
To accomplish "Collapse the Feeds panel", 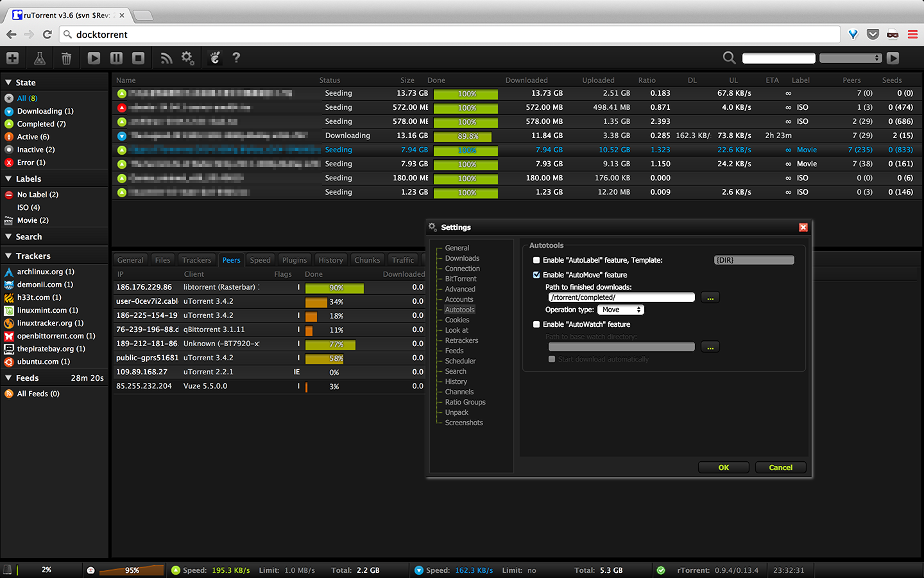I will tap(8, 378).
